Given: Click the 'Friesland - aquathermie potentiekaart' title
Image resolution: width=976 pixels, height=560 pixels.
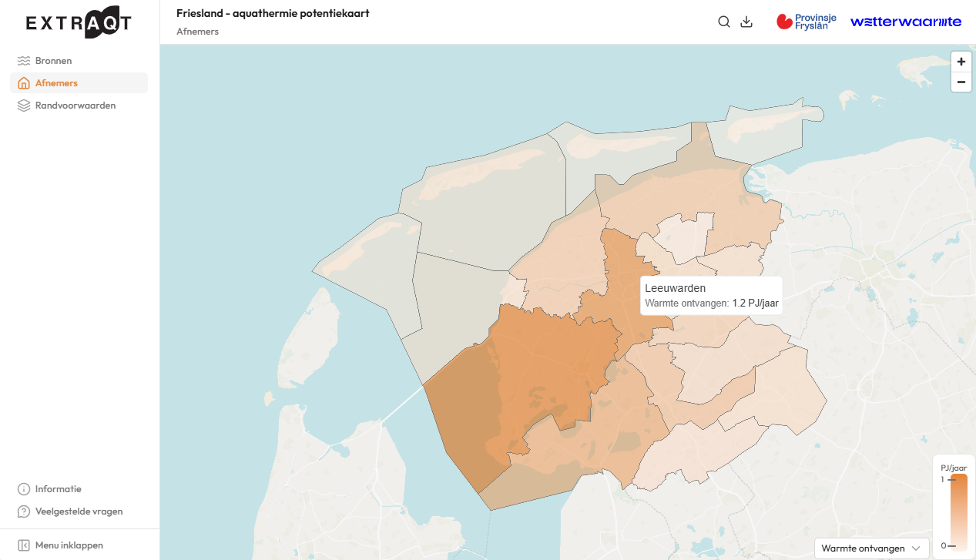Looking at the screenshot, I should (x=273, y=13).
